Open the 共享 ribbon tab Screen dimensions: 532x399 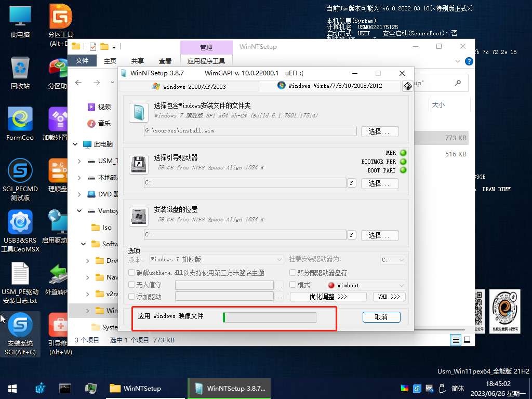[137, 61]
